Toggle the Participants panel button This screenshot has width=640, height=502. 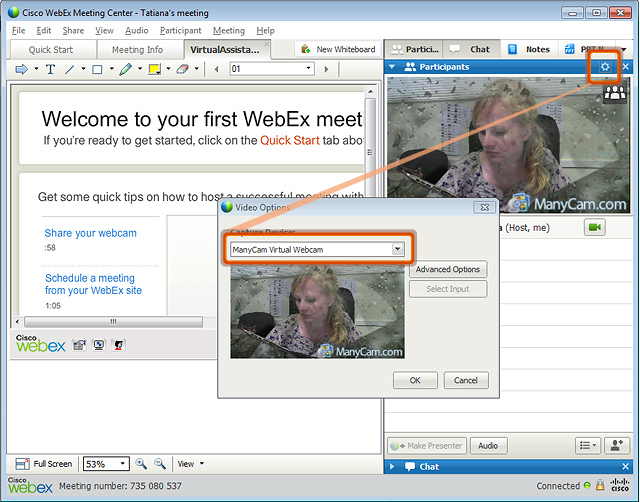click(x=414, y=49)
